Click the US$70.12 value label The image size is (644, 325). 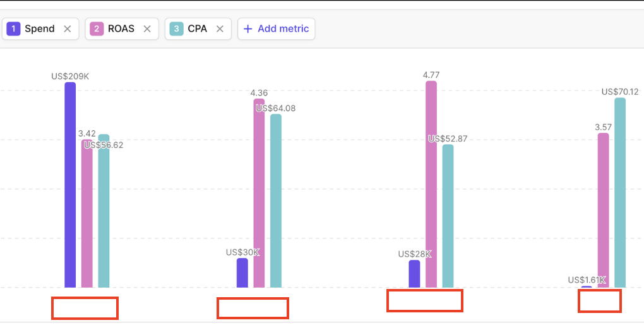tap(620, 92)
